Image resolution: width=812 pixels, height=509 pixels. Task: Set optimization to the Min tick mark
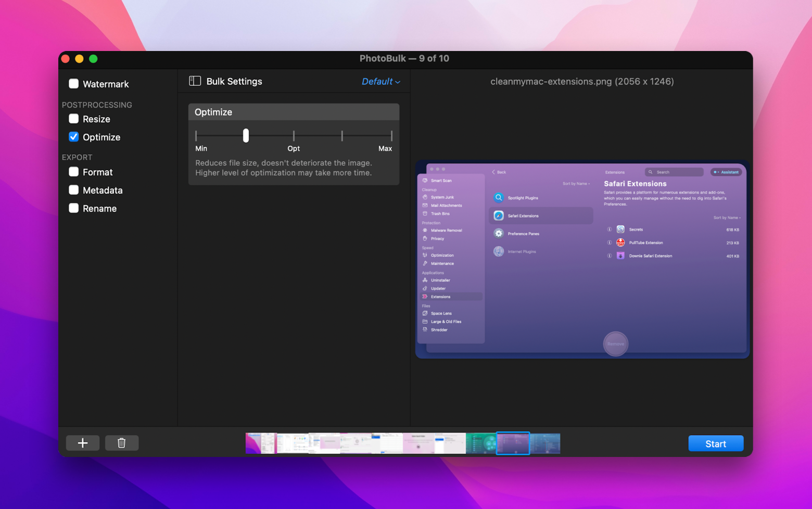[196, 136]
